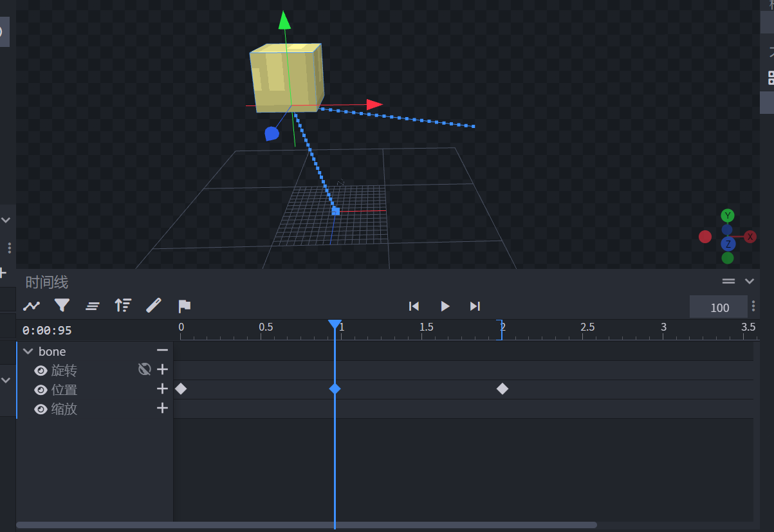Viewport: 774px width, 532px height.
Task: Jump to the animation start
Action: tap(414, 306)
